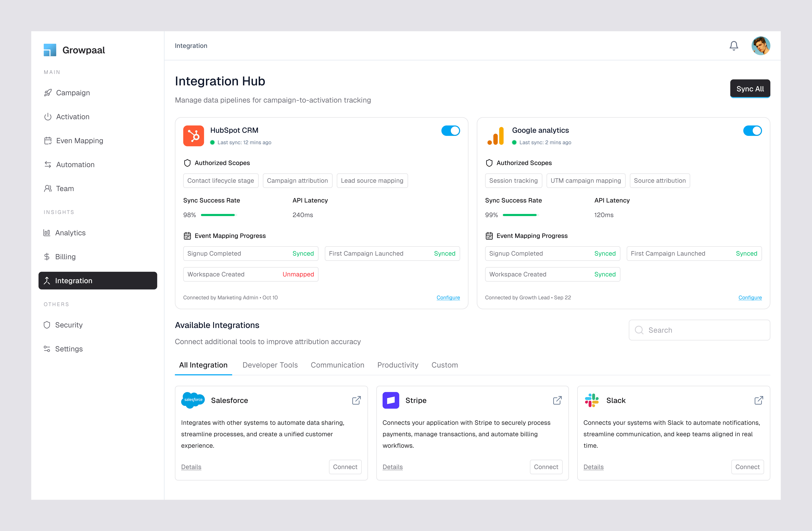Connect the Slack integration
Viewport: 812px width, 531px height.
[747, 467]
